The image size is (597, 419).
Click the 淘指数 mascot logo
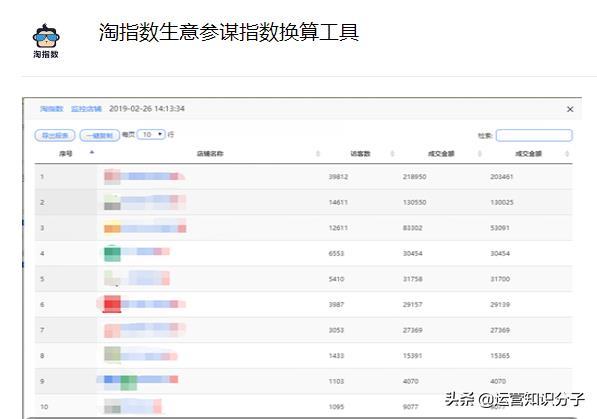pos(46,41)
